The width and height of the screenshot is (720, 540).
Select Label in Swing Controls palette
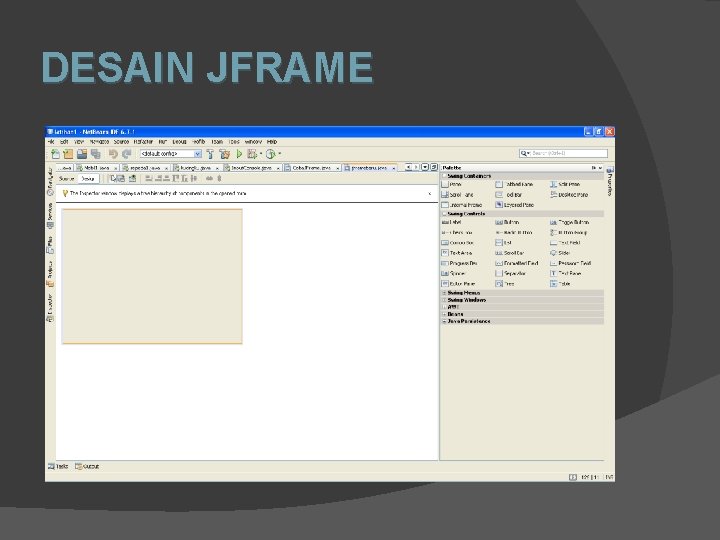tap(451, 222)
